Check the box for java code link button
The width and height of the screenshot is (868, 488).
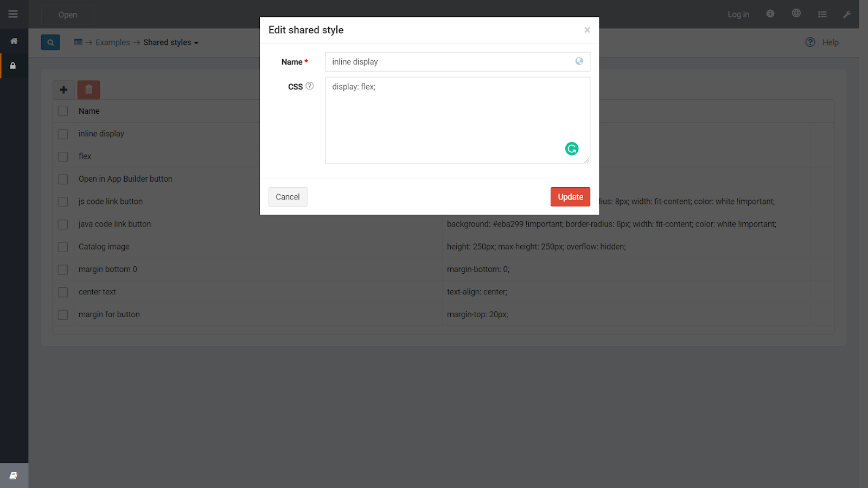pyautogui.click(x=63, y=224)
